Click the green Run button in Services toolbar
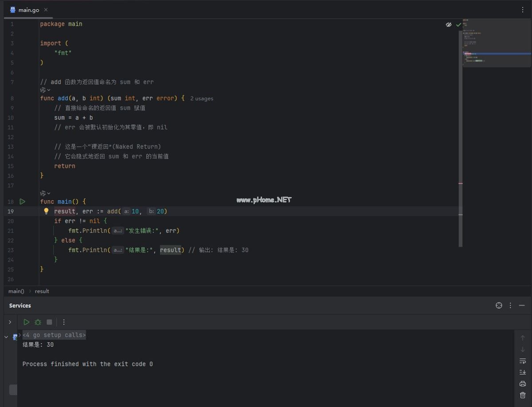The image size is (532, 407). pos(27,322)
